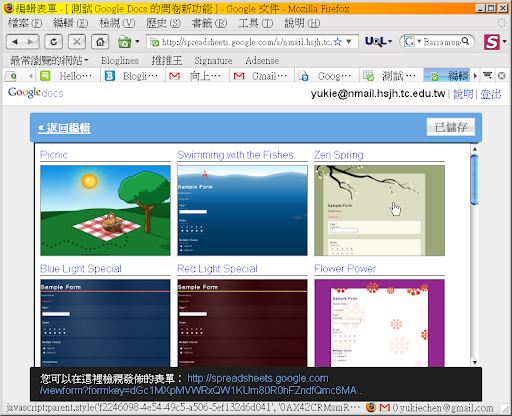
Task: Click the theme list scrollbar up arrow
Action: (475, 148)
